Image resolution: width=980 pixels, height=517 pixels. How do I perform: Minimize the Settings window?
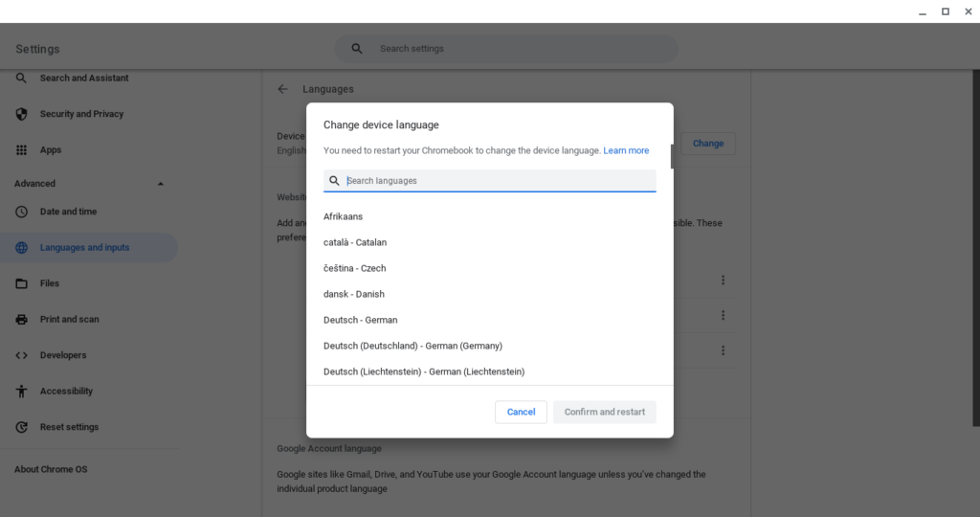click(923, 11)
